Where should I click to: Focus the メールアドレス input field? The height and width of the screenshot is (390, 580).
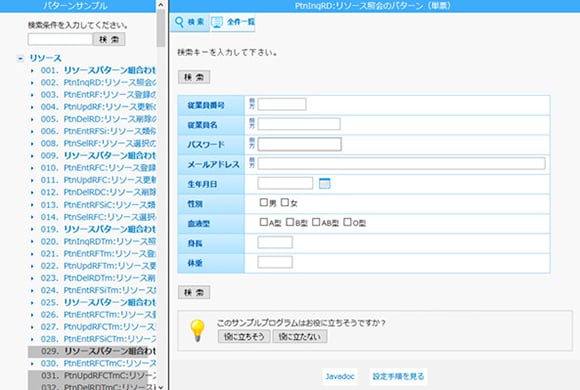point(401,164)
